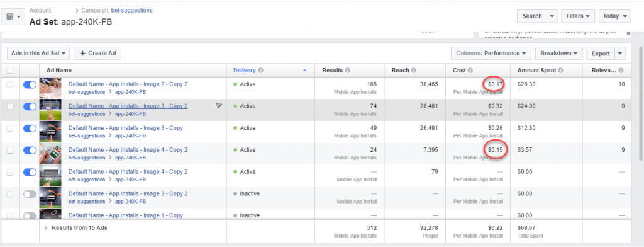Sort by the Delivery column header
Image resolution: width=644 pixels, height=247 pixels.
[x=245, y=71]
